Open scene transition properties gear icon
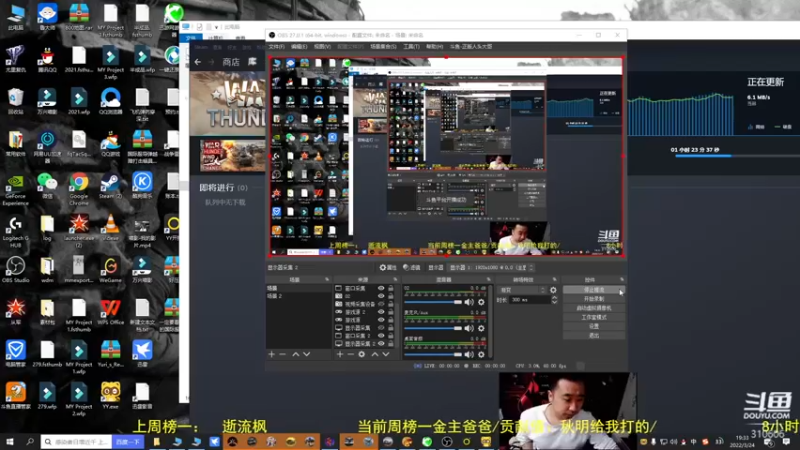Screen dimensions: 800x450 click(553, 290)
